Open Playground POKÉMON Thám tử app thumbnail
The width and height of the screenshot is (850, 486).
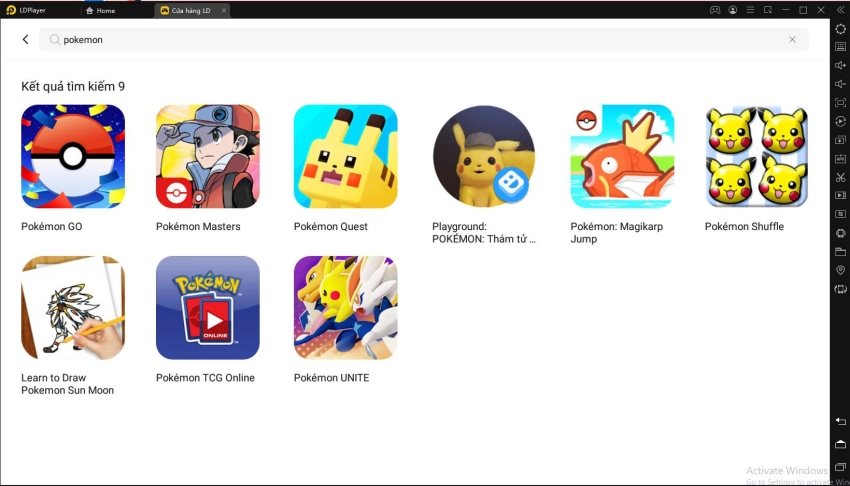pyautogui.click(x=484, y=156)
